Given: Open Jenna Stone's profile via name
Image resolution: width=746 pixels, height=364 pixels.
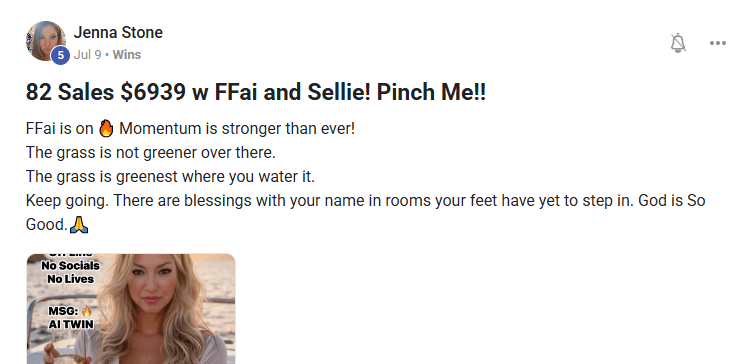Looking at the screenshot, I should 118,32.
